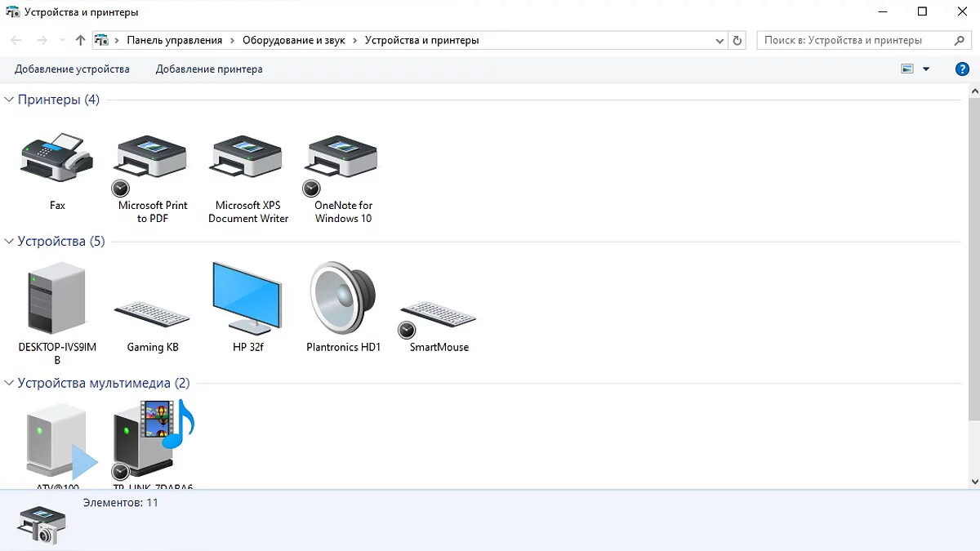
Task: Expand the chevron after Панель управления
Action: [x=232, y=40]
